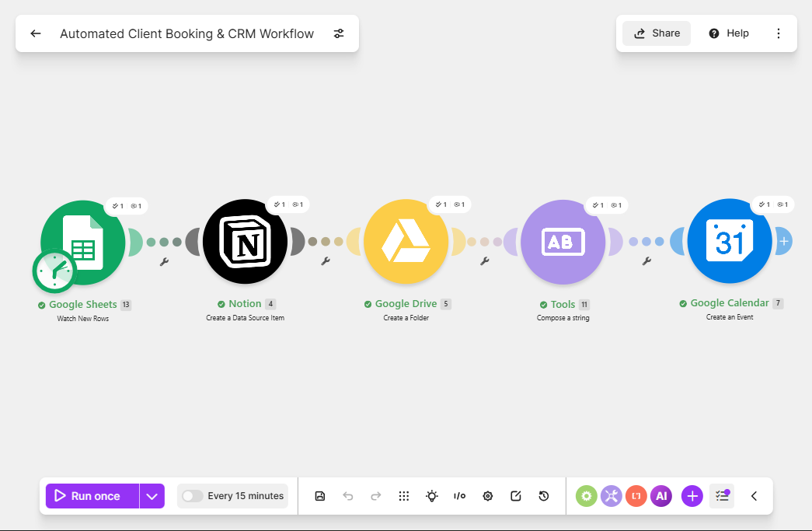
Task: Click the scenario title Automated Client Booking
Action: [187, 33]
